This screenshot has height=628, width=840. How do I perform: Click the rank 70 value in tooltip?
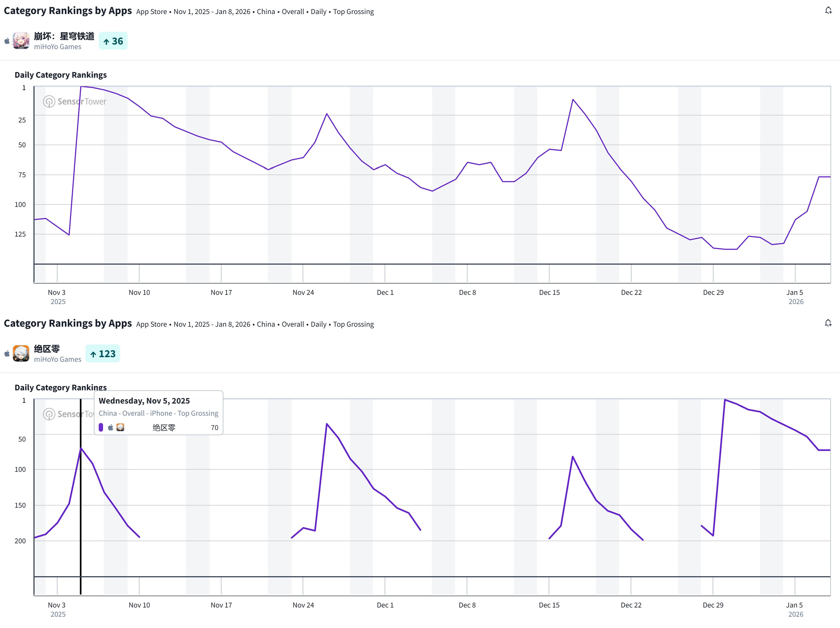pyautogui.click(x=214, y=428)
